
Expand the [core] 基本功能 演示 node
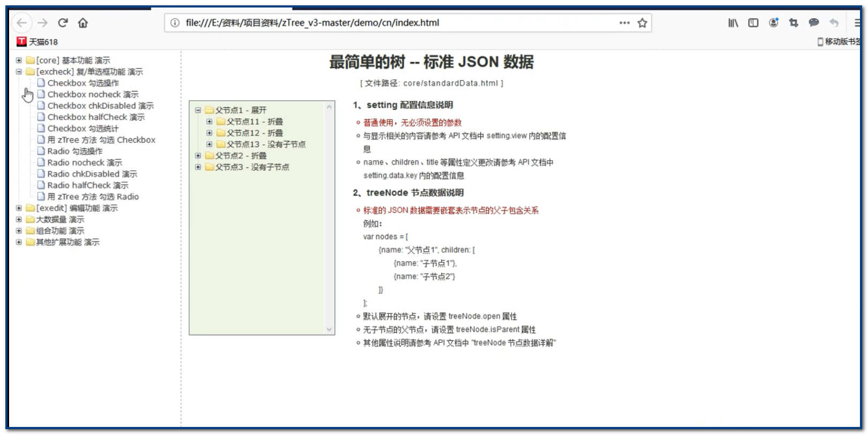click(x=19, y=60)
